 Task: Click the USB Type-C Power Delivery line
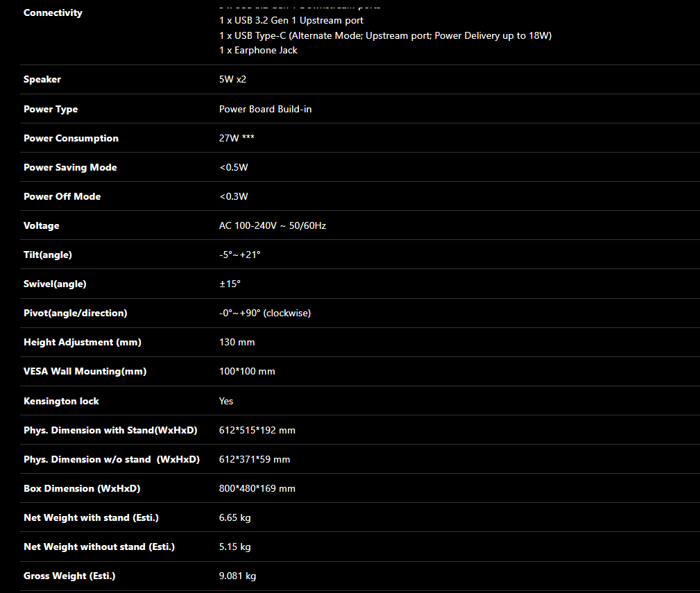point(385,35)
